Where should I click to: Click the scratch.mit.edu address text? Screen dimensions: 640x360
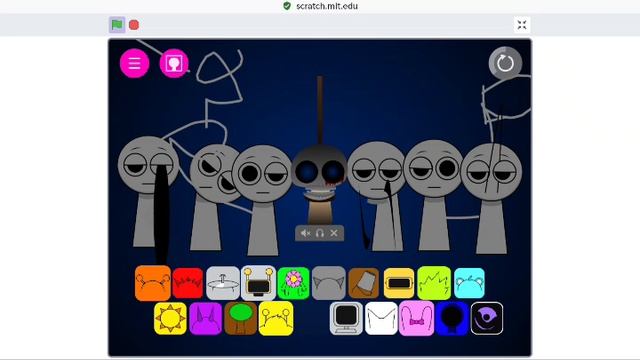(327, 6)
